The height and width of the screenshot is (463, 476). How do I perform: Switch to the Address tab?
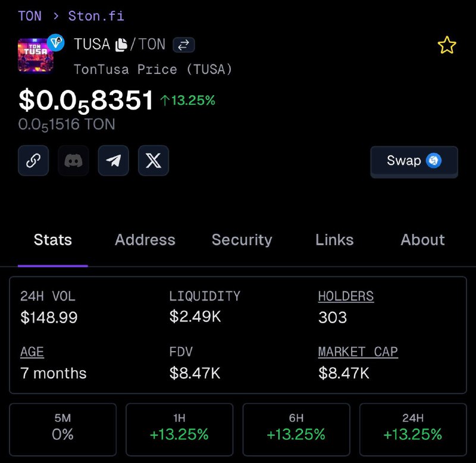click(x=145, y=240)
